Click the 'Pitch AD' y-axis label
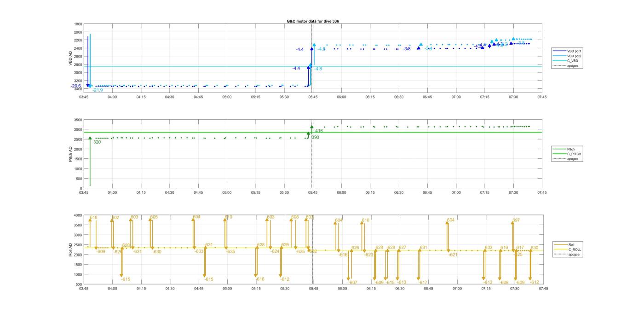This screenshot has height=319, width=644. (x=71, y=154)
